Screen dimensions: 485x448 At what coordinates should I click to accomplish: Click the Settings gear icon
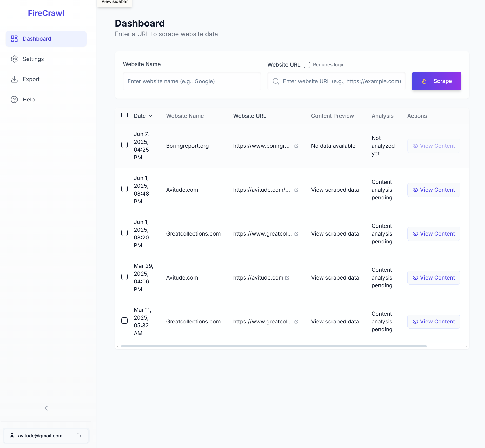14,59
